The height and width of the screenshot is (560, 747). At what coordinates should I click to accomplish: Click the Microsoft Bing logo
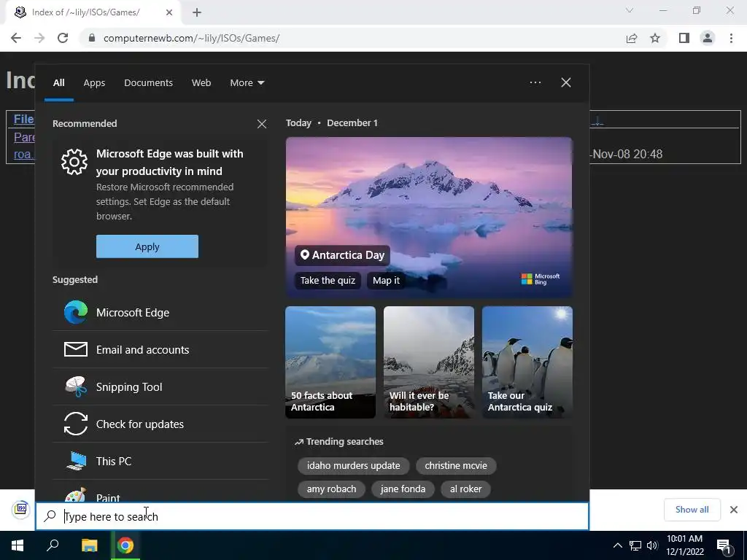click(541, 279)
